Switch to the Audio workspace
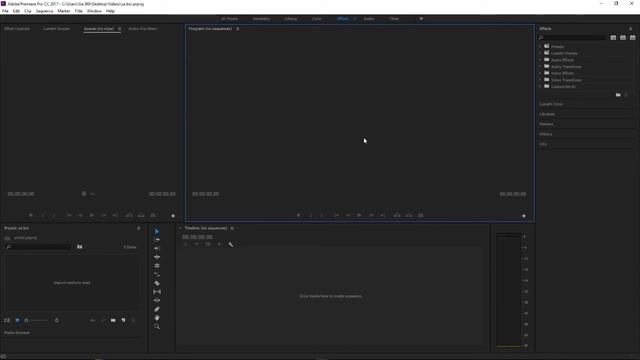 [x=369, y=19]
